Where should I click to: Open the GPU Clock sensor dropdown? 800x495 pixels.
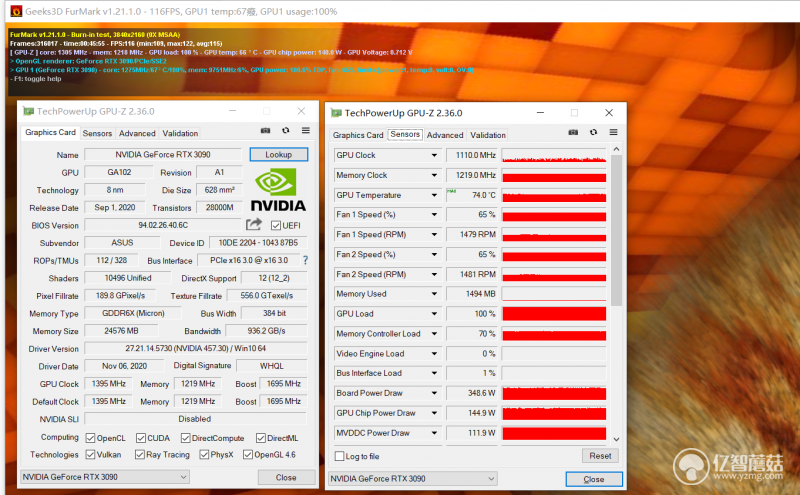[x=434, y=155]
